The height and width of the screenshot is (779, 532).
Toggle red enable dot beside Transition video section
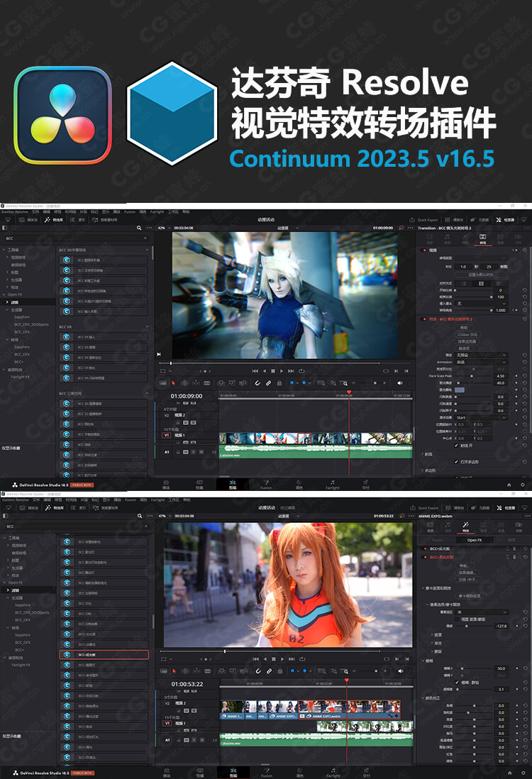(424, 250)
